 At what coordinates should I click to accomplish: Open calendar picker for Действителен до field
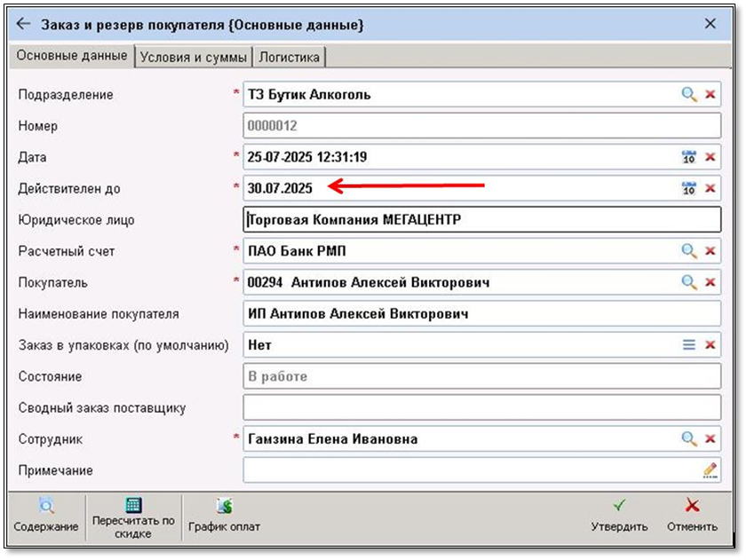(688, 188)
